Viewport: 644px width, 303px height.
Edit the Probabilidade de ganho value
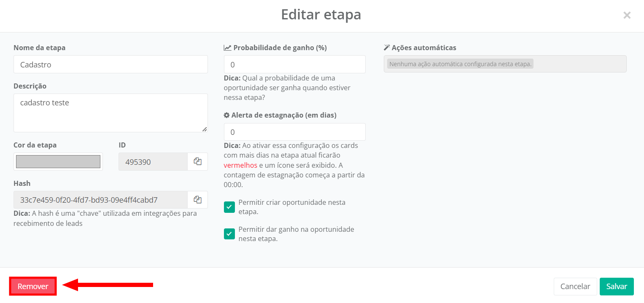tap(294, 64)
